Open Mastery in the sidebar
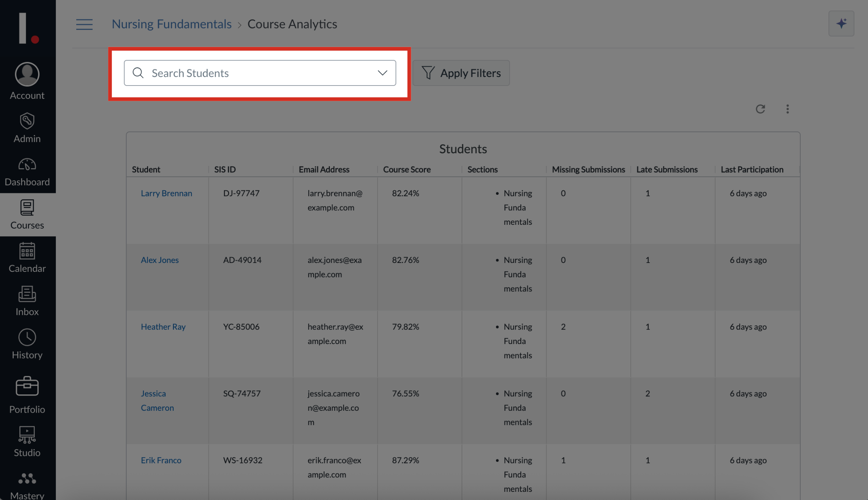The width and height of the screenshot is (868, 500). point(27,485)
